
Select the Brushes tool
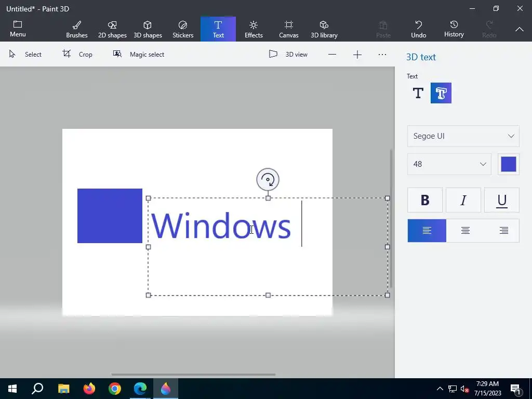click(x=77, y=29)
